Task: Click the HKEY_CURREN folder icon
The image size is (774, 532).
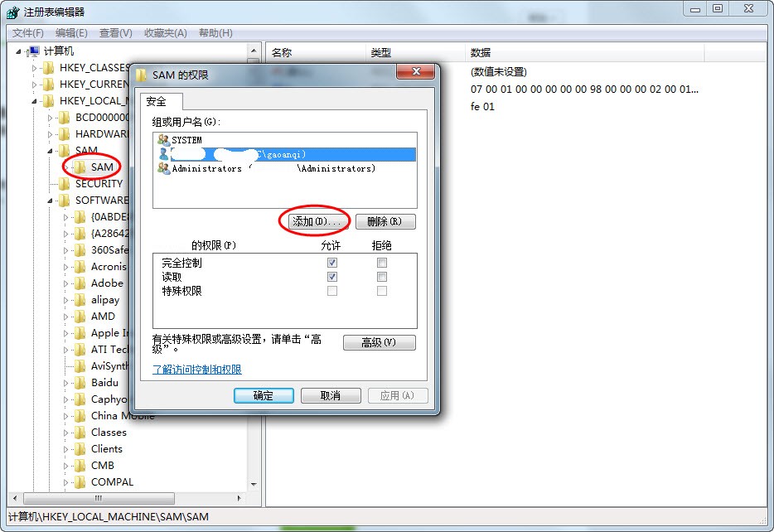Action: tap(48, 85)
